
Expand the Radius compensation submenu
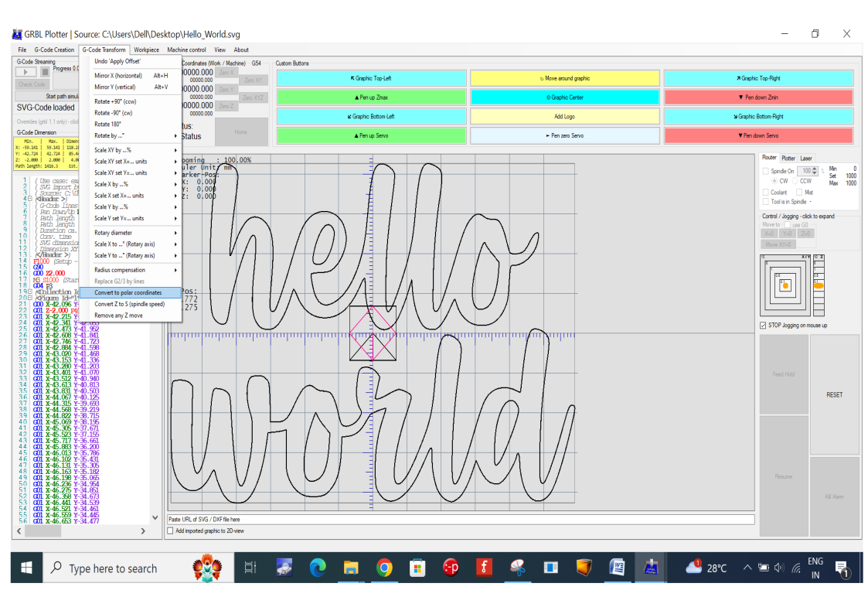click(x=131, y=270)
